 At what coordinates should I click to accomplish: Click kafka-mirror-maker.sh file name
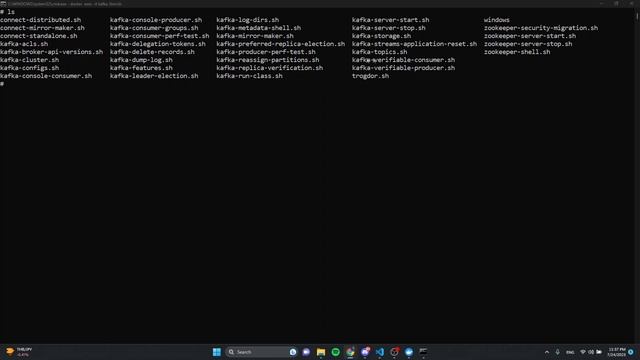pos(255,36)
